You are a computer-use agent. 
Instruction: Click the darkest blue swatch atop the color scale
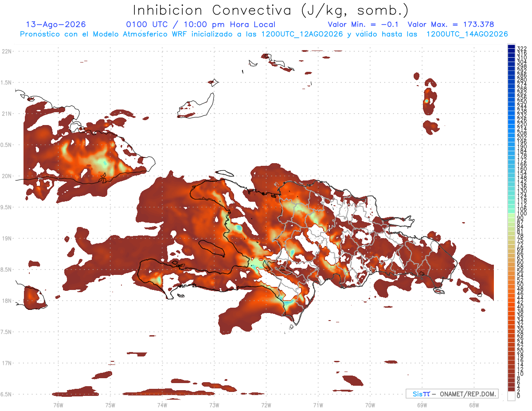[x=512, y=47]
